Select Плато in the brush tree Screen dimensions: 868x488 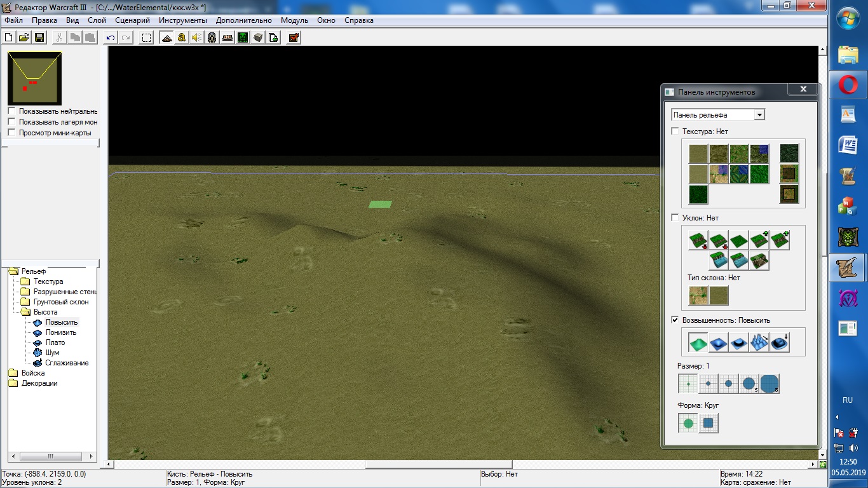point(55,342)
